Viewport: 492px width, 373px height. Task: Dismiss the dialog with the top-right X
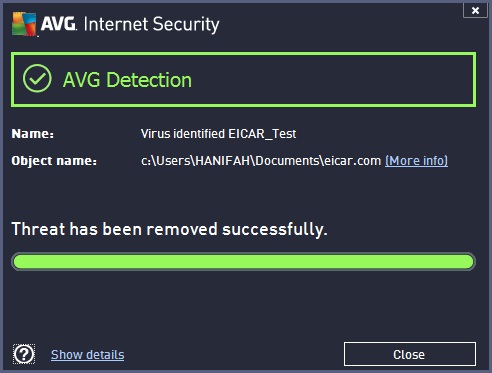point(475,10)
